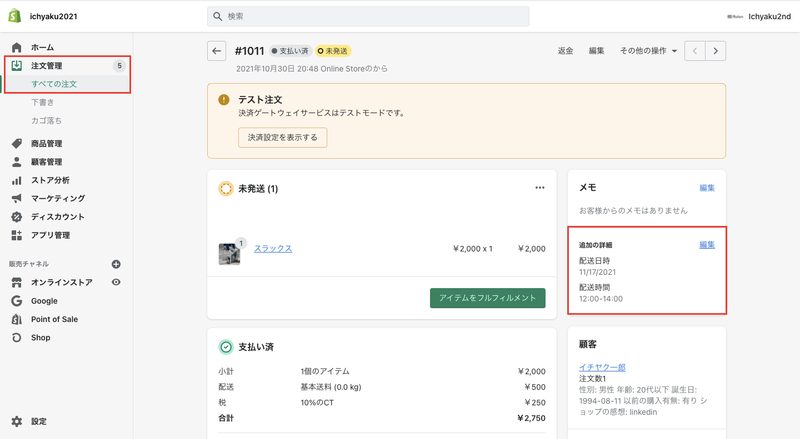Image resolution: width=800 pixels, height=439 pixels.
Task: Open アプリ管理 in the sidebar
Action: 50,235
